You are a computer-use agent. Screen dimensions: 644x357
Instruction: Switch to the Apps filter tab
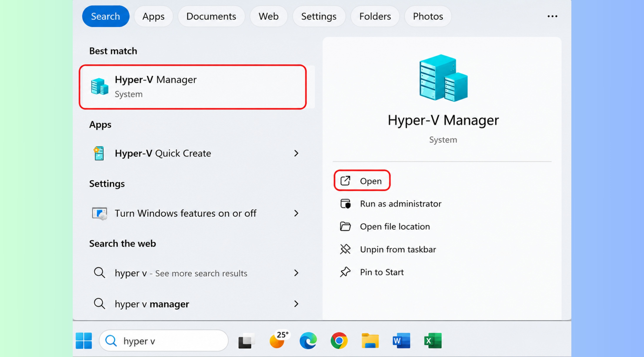pyautogui.click(x=153, y=16)
